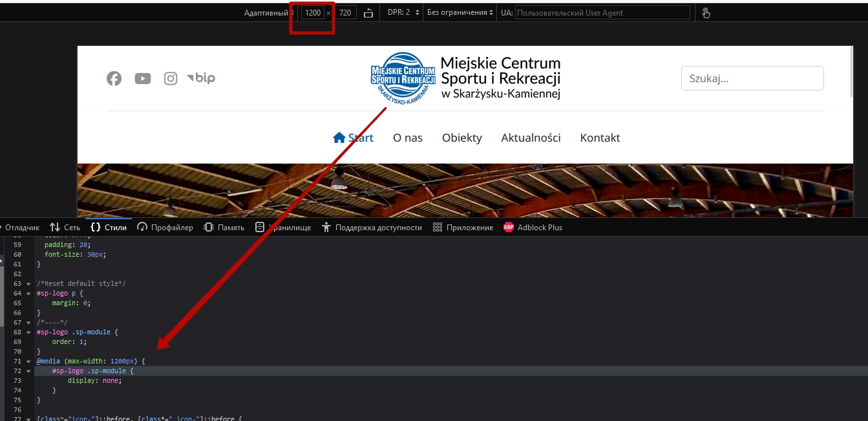The height and width of the screenshot is (421, 868).
Task: Open the throttling dropdown 'Без ограничения'
Action: 460,13
